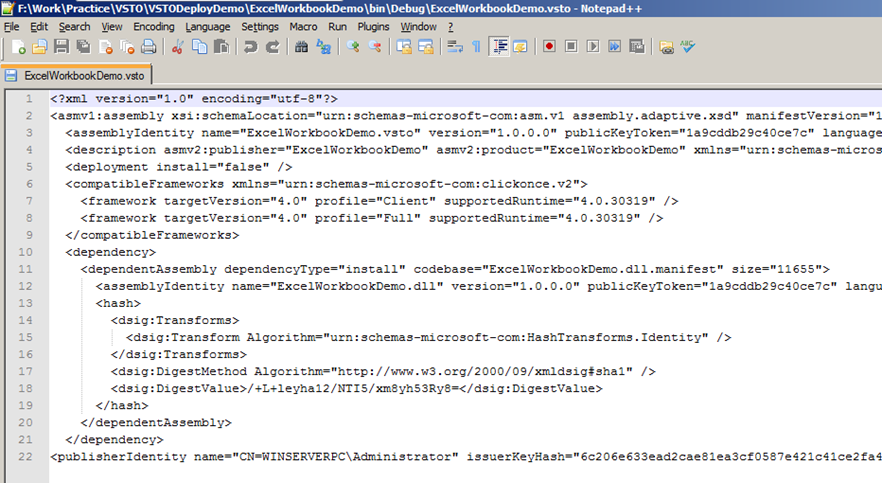Click the Stop recording macro icon
Viewport: 882px width, 483px height.
pyautogui.click(x=571, y=47)
